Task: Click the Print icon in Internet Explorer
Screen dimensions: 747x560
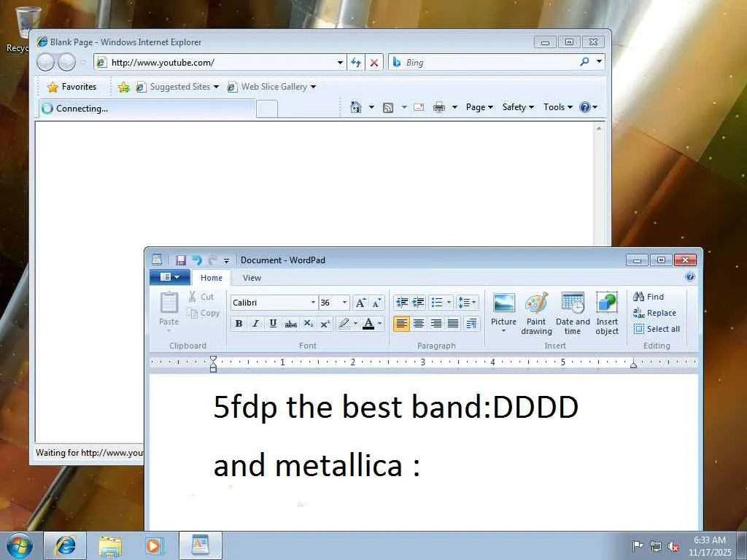Action: (438, 107)
